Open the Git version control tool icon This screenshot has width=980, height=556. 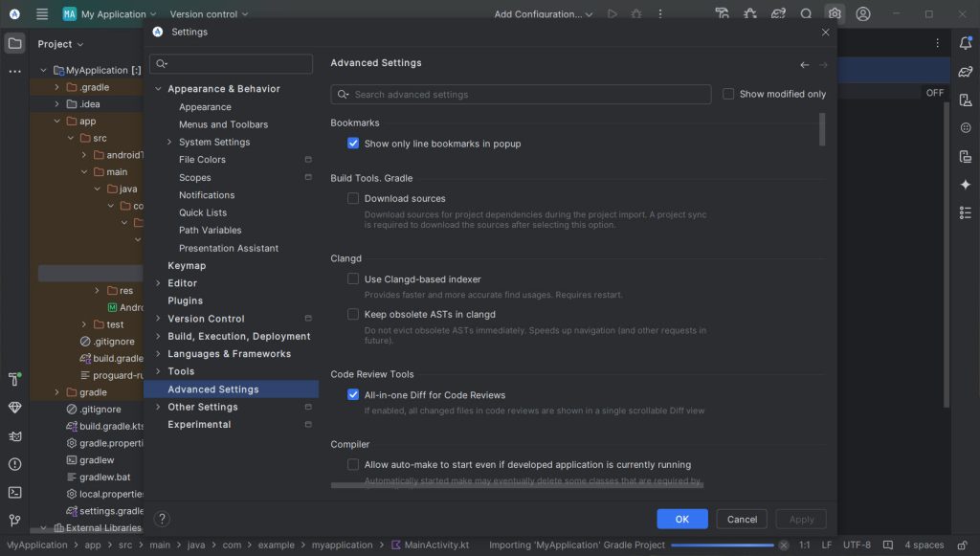tap(14, 521)
